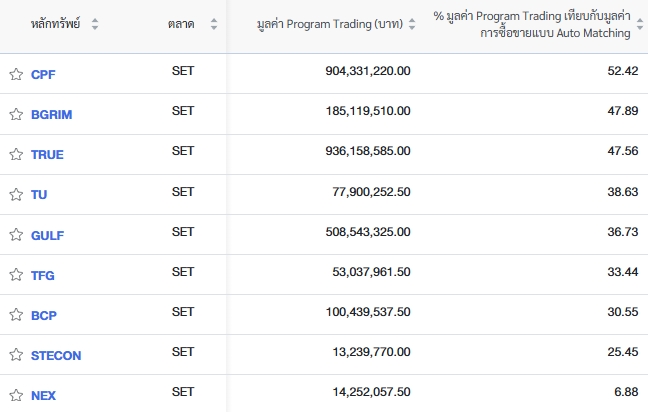Star NEX as a favorite
The width and height of the screenshot is (648, 412).
coord(16,395)
